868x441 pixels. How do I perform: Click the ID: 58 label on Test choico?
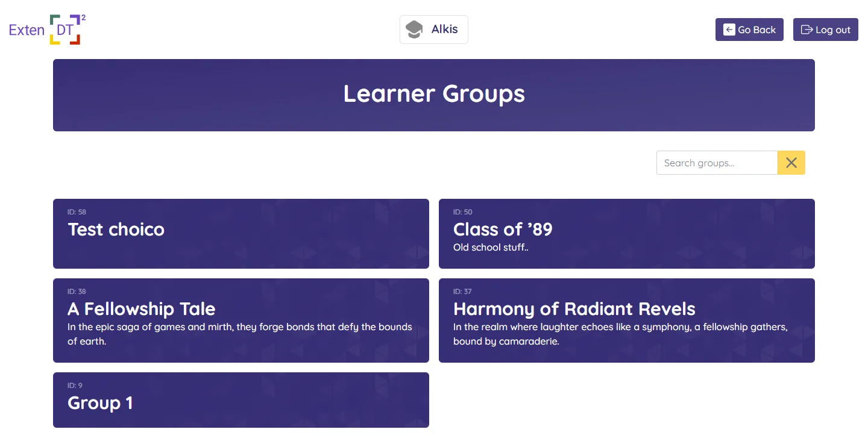(75, 211)
